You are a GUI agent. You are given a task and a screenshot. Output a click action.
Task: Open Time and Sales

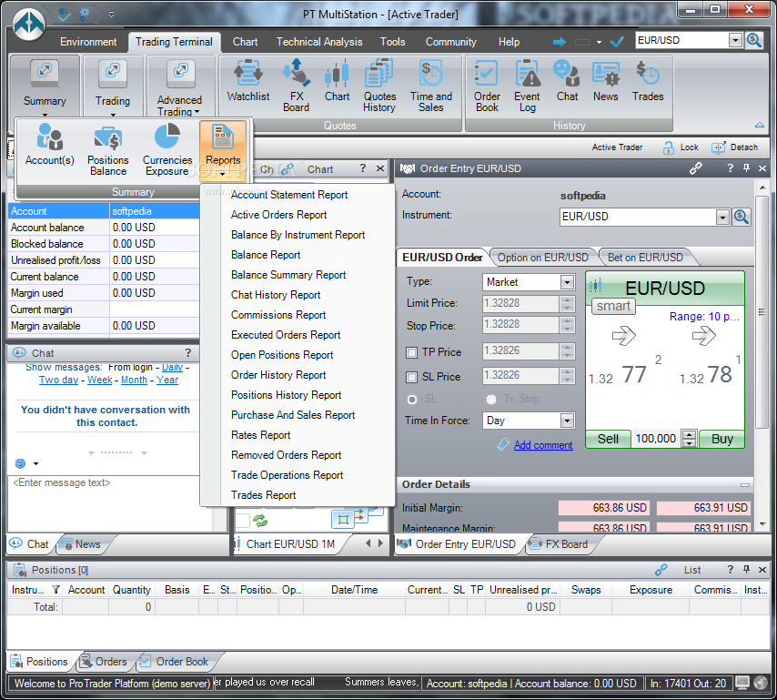431,86
